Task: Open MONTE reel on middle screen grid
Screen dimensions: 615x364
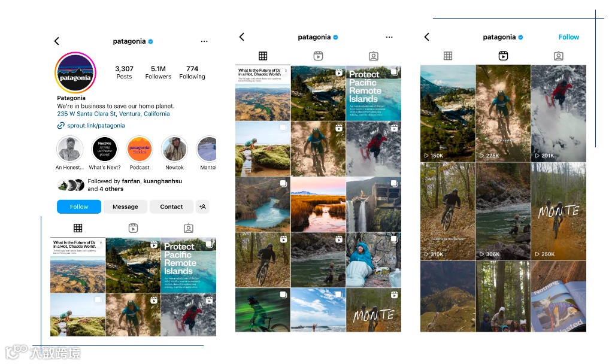Action: [x=374, y=310]
